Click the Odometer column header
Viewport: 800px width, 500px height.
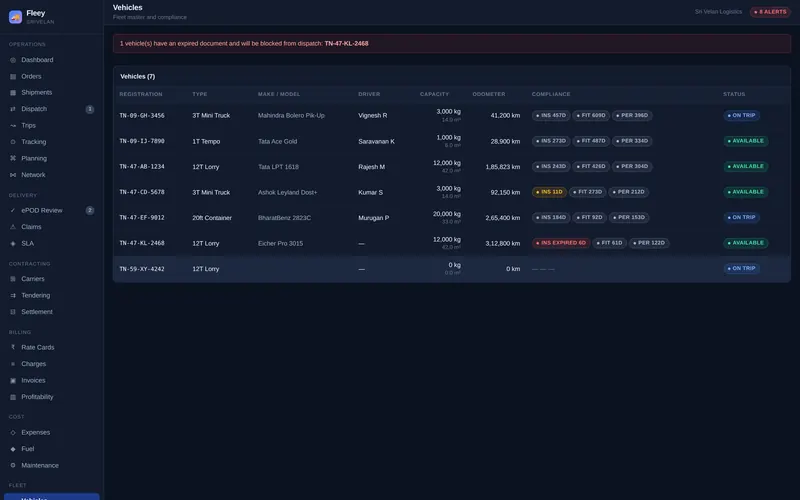489,94
